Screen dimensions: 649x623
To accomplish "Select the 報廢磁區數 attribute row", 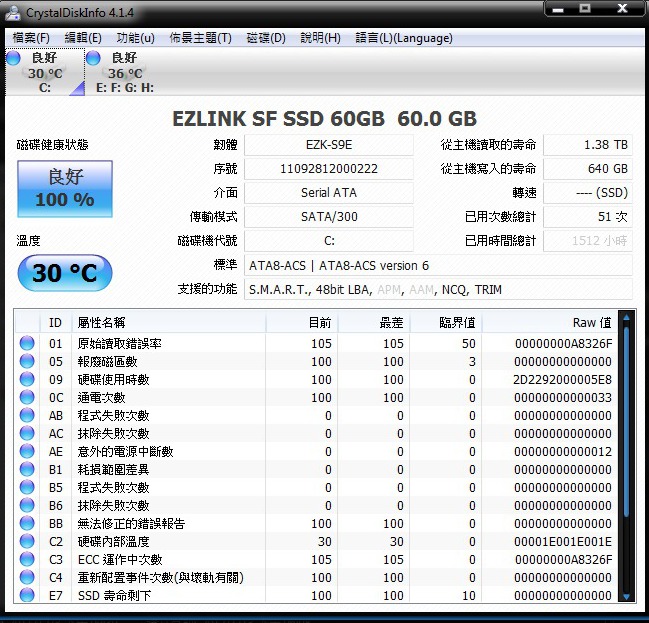I will [317, 361].
